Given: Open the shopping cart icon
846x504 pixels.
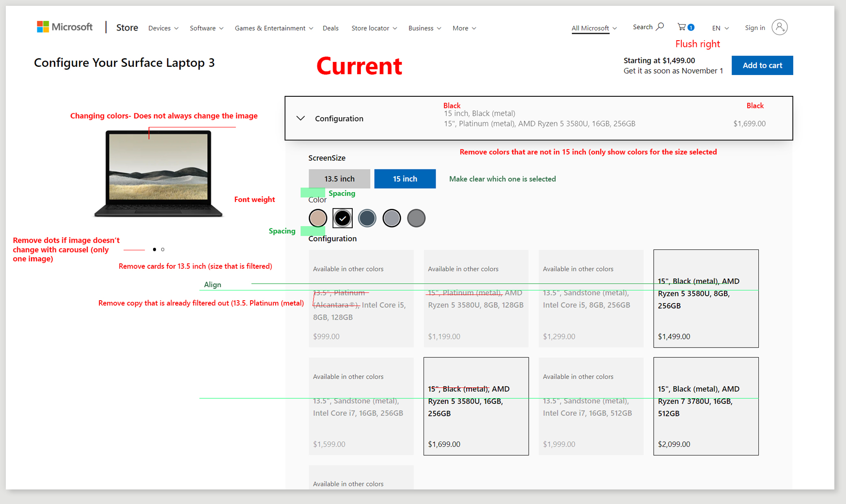Looking at the screenshot, I should 686,27.
